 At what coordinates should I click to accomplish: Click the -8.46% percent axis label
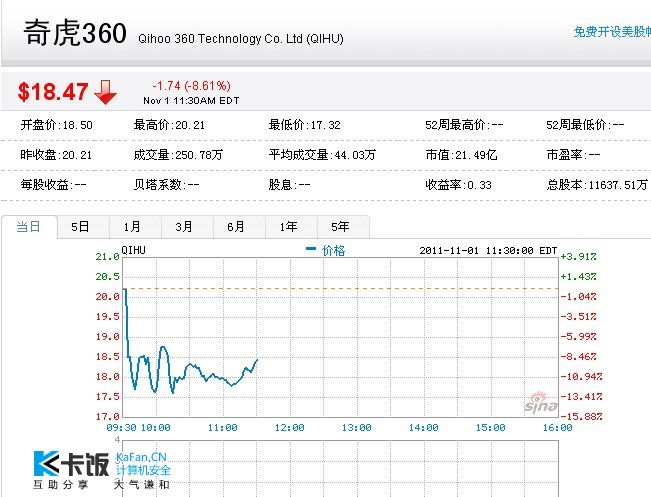click(578, 357)
